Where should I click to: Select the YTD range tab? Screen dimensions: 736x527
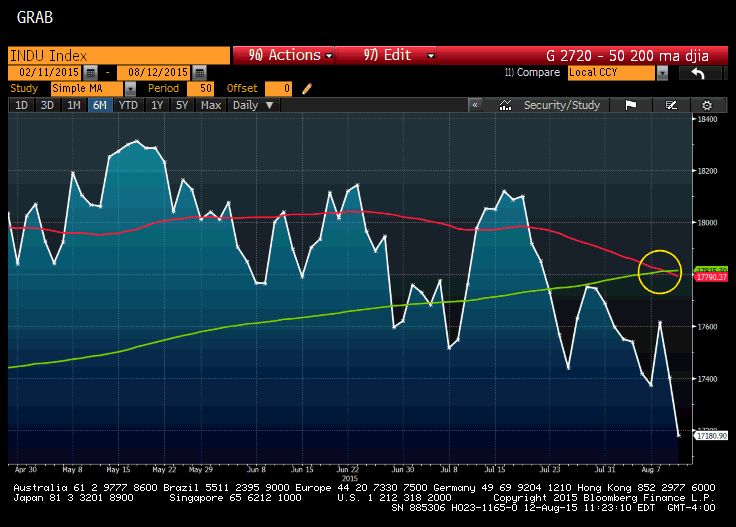128,105
